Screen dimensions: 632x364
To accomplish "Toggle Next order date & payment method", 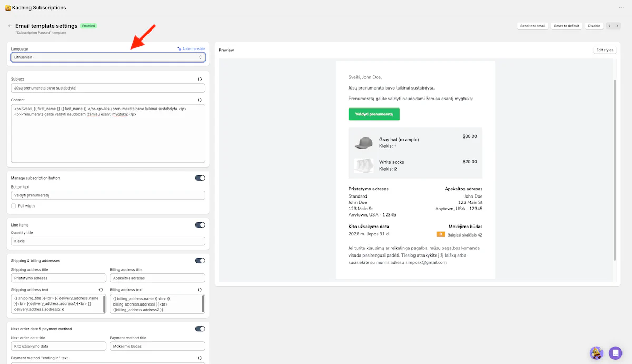I will click(200, 329).
